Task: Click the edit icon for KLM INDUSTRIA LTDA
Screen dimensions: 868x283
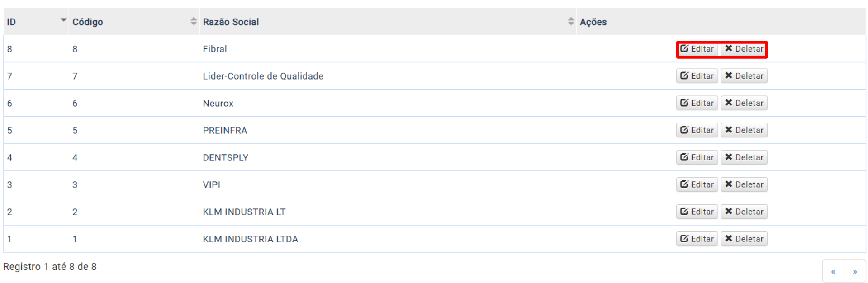Action: pyautogui.click(x=684, y=239)
